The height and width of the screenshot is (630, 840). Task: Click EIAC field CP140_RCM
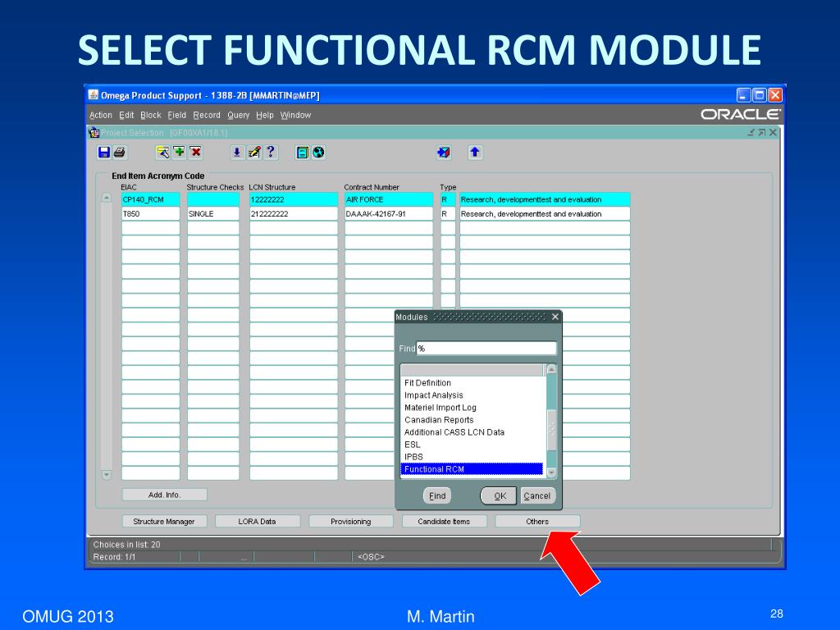tap(151, 200)
